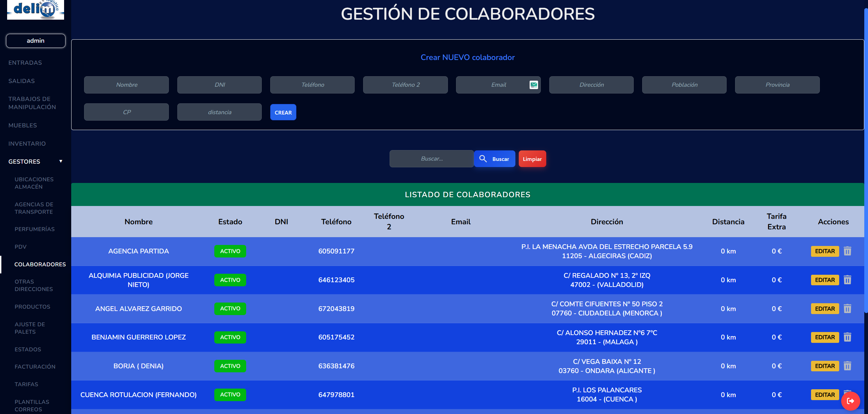Toggle ACTIVO status for AGENCIA PARTIDA
This screenshot has width=868, height=414.
click(x=230, y=251)
